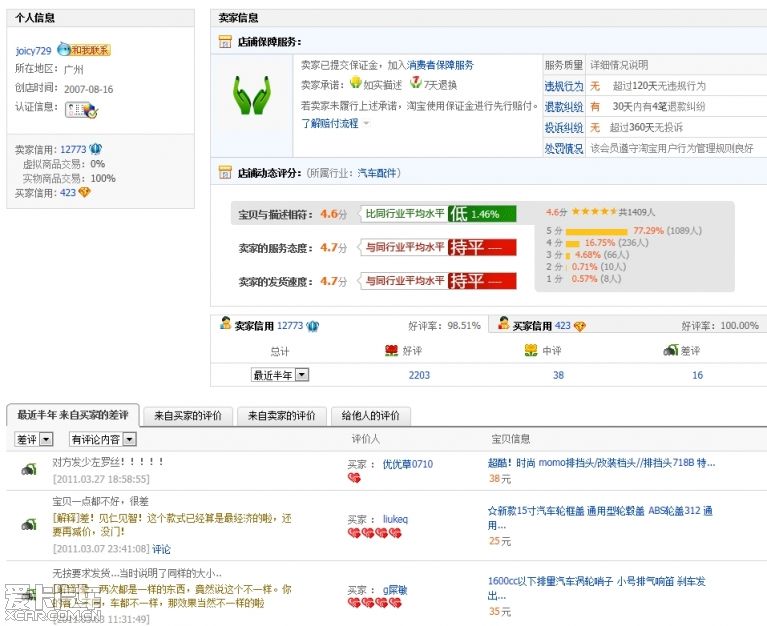Click the green hands guarantee service image

point(252,95)
